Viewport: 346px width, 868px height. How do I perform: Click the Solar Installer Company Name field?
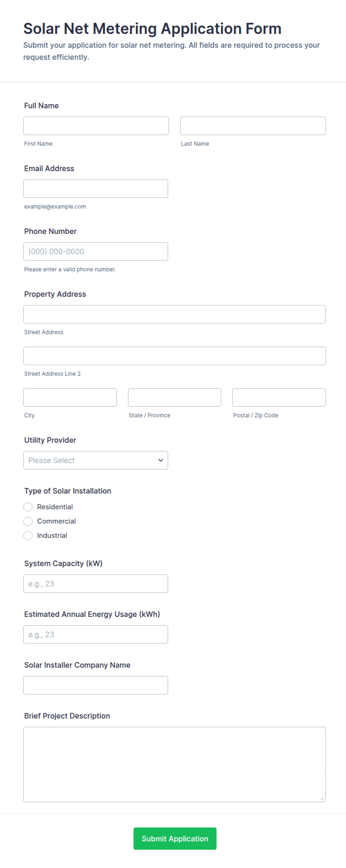click(x=96, y=685)
